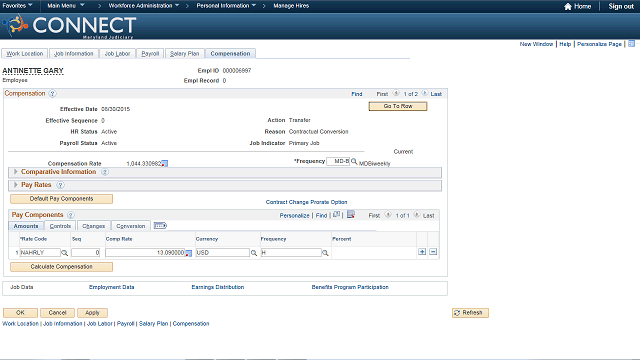Open Pay Components view-all grid icon

pos(336,215)
